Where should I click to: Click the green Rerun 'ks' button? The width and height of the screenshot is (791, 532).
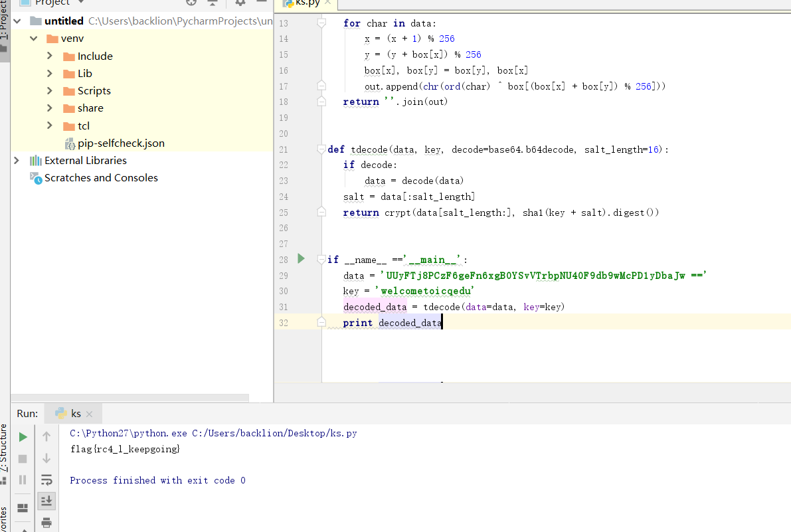(x=23, y=437)
